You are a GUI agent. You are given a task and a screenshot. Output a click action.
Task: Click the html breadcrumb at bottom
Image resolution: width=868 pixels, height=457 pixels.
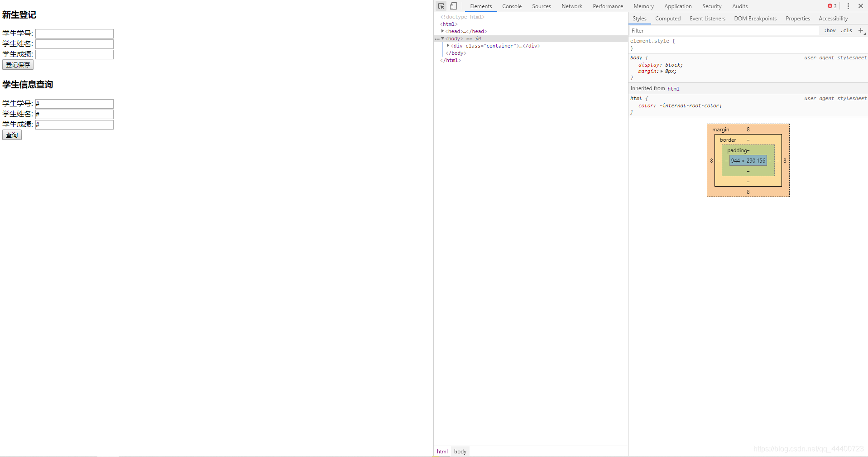[x=442, y=452]
